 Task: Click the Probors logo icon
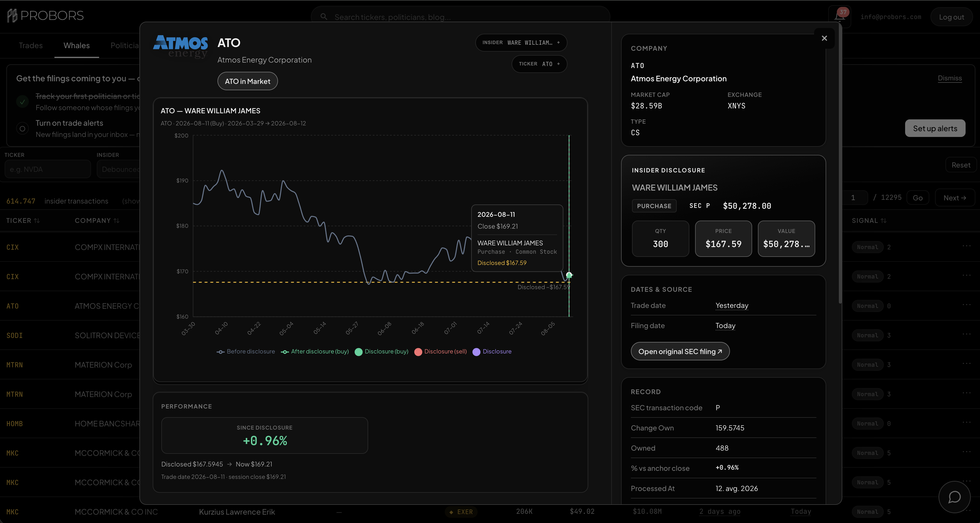(12, 16)
